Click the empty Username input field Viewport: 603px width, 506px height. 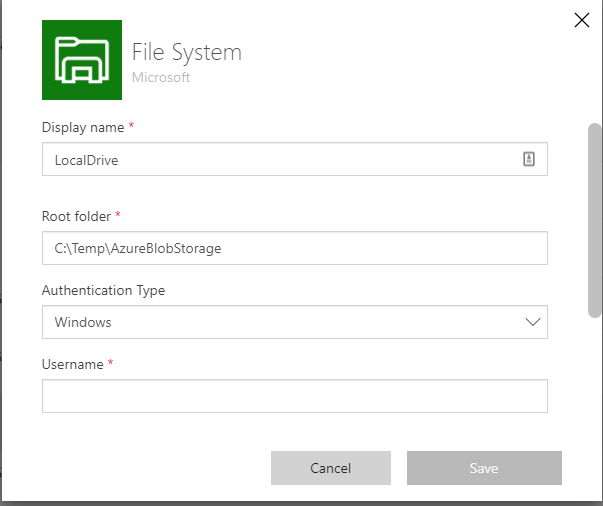295,396
